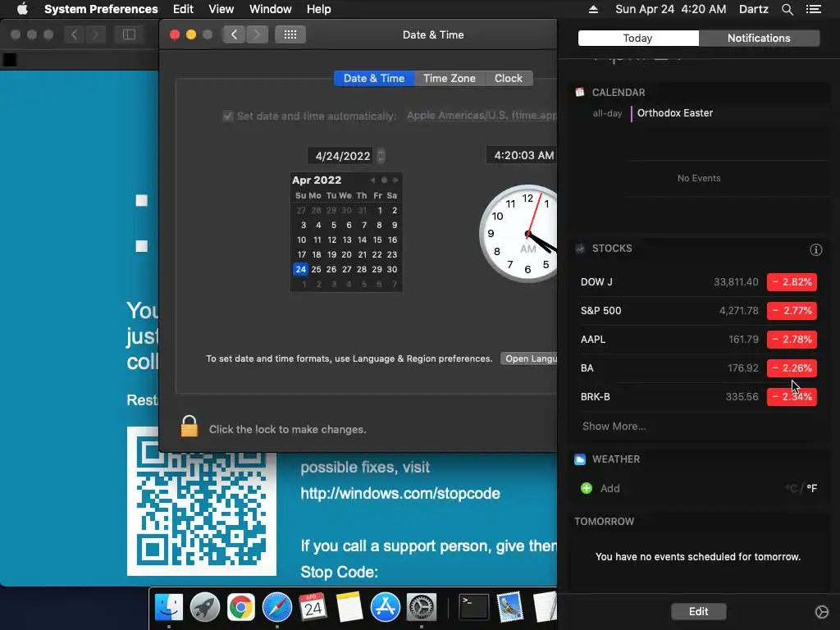Go forward in System Preferences
The image size is (840, 630).
pyautogui.click(x=257, y=34)
